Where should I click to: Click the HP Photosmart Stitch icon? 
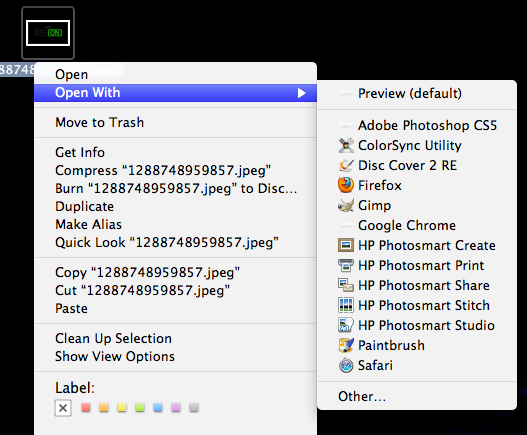[x=346, y=305]
